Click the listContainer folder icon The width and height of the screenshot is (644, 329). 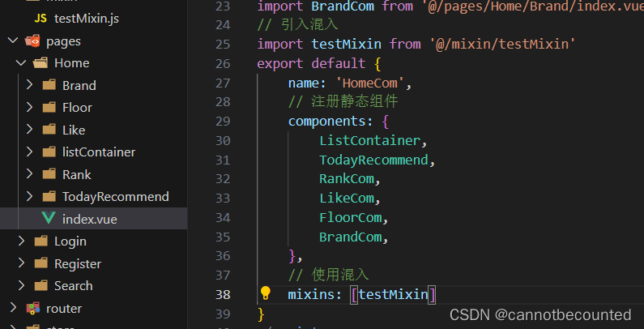click(49, 152)
